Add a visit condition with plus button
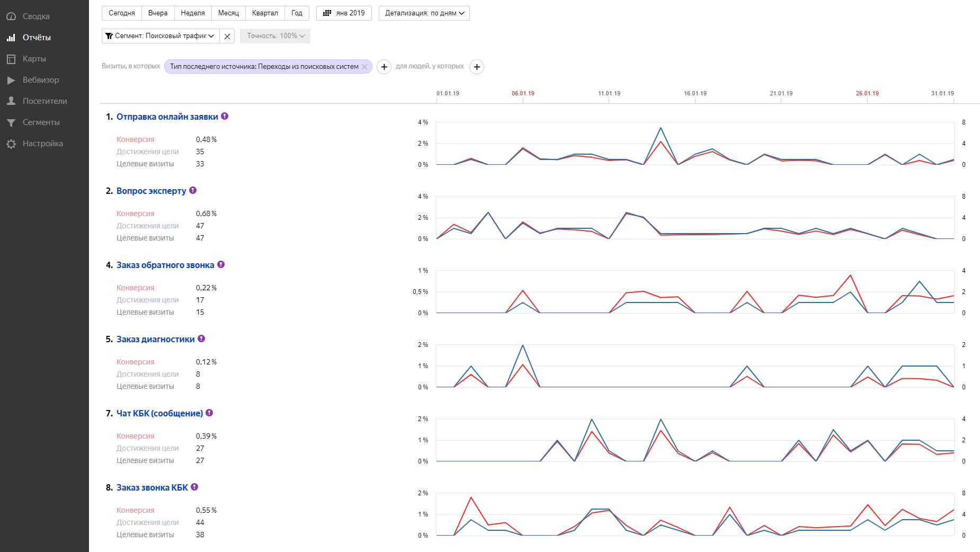 click(384, 67)
